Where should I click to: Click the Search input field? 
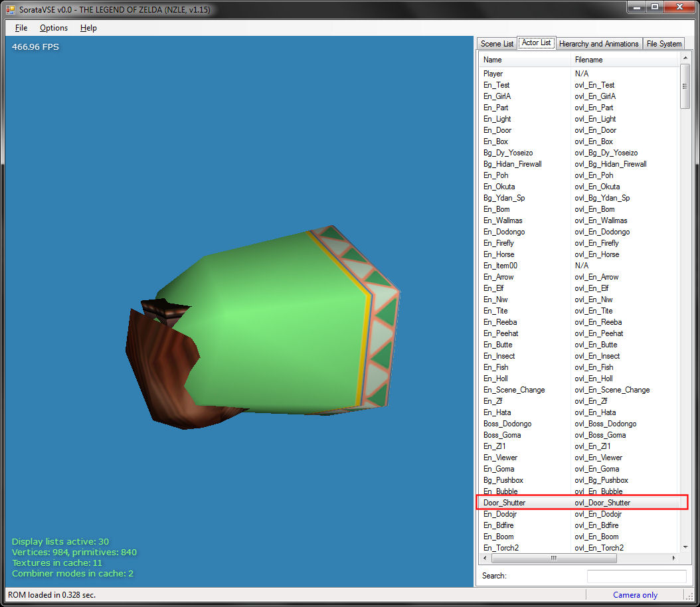pos(637,576)
